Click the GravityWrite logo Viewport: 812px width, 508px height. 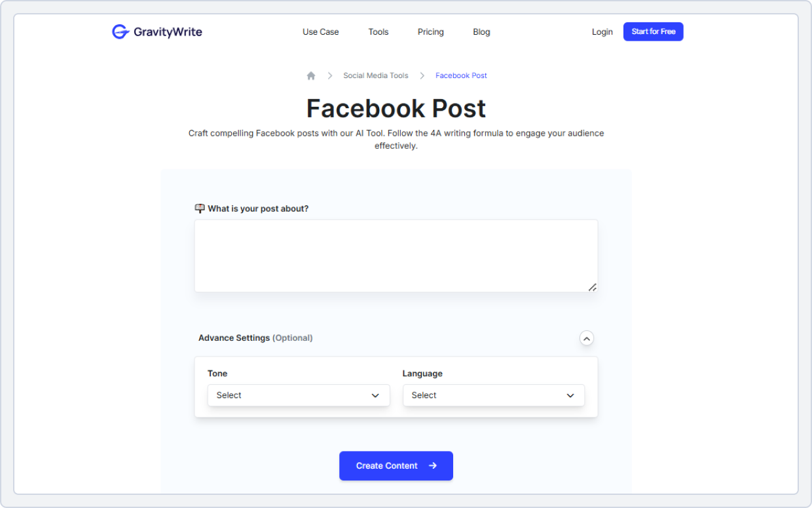(157, 31)
